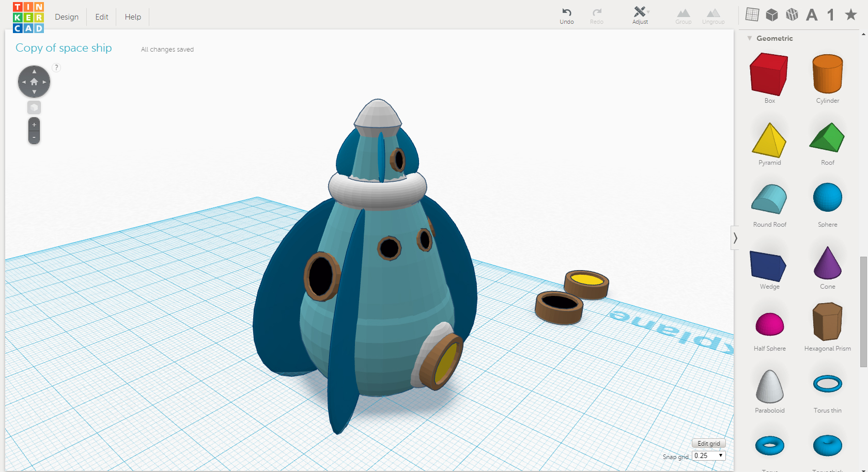
Task: Rotate view right with right arrow
Action: [x=44, y=82]
